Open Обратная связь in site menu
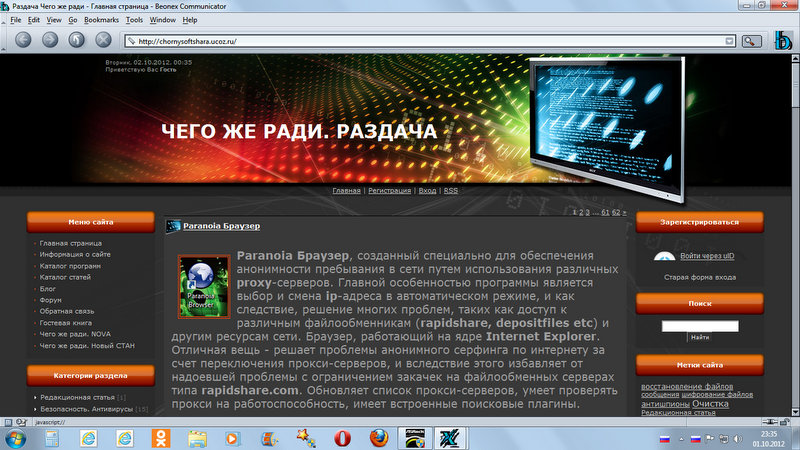 (67, 311)
